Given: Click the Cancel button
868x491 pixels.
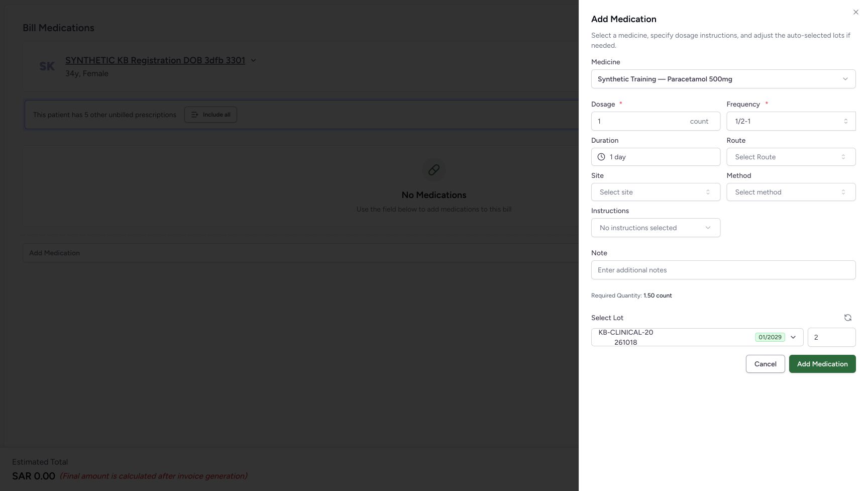Looking at the screenshot, I should (765, 364).
